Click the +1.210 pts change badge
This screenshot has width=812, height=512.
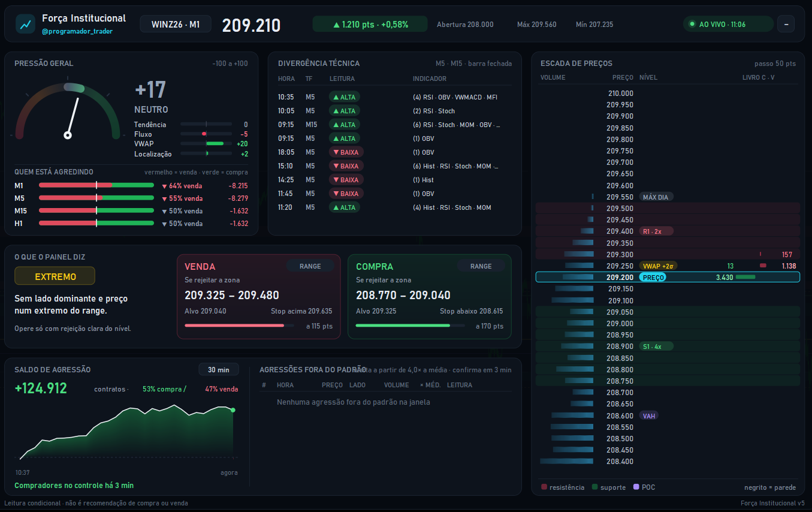click(x=370, y=24)
